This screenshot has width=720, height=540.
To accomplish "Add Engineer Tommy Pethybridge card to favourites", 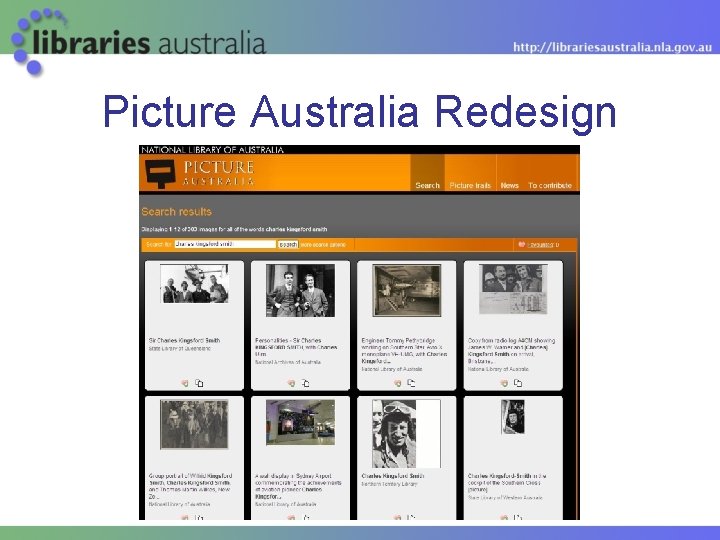I will click(x=398, y=383).
